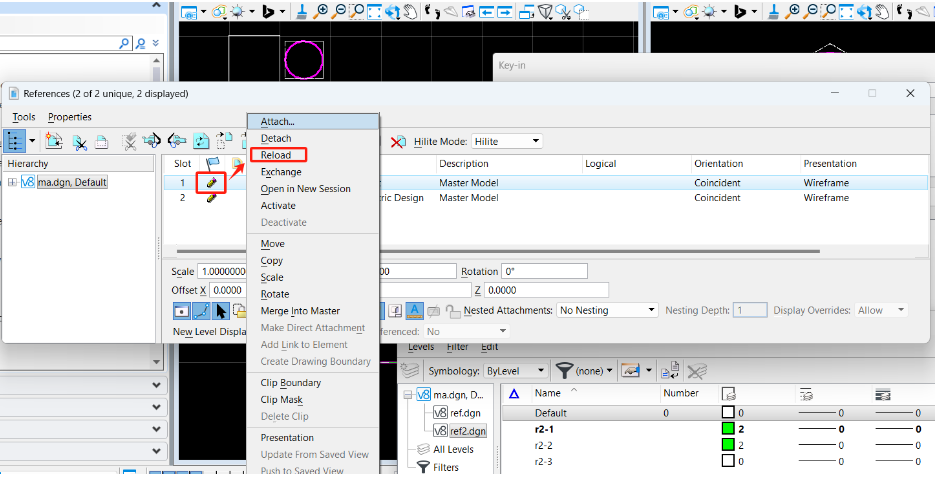Click the Clip Reference scissors icon
This screenshot has width=935, height=482.
pos(79,142)
